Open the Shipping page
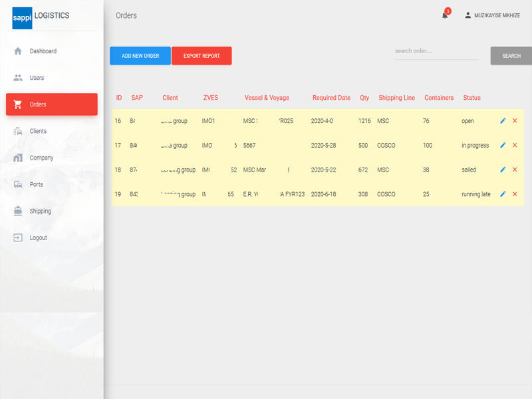532x399 pixels. coord(40,211)
